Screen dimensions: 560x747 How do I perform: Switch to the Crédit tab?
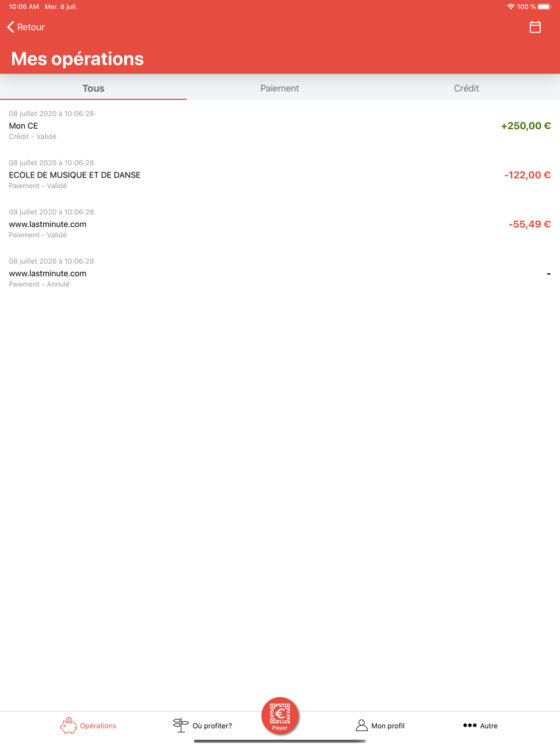tap(466, 88)
